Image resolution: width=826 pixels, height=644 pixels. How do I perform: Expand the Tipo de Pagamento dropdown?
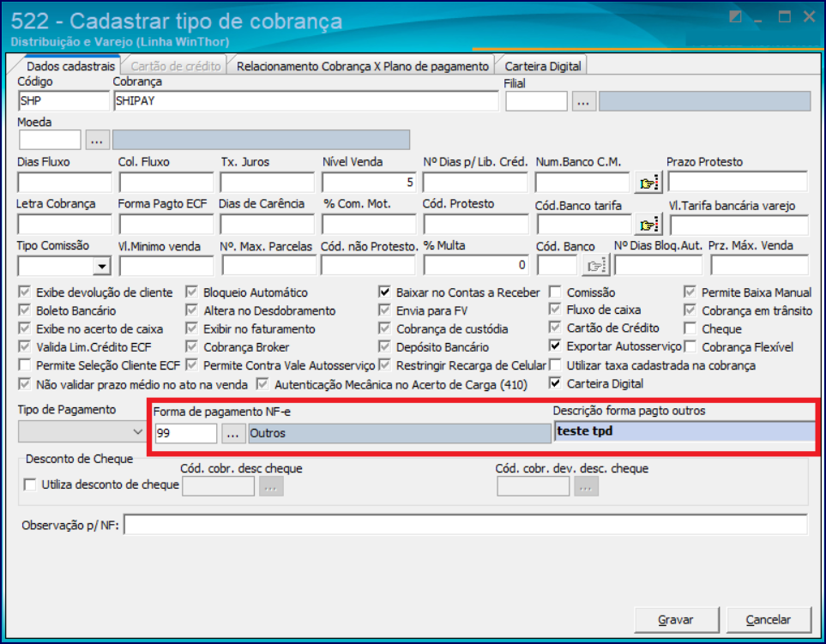coord(137,432)
